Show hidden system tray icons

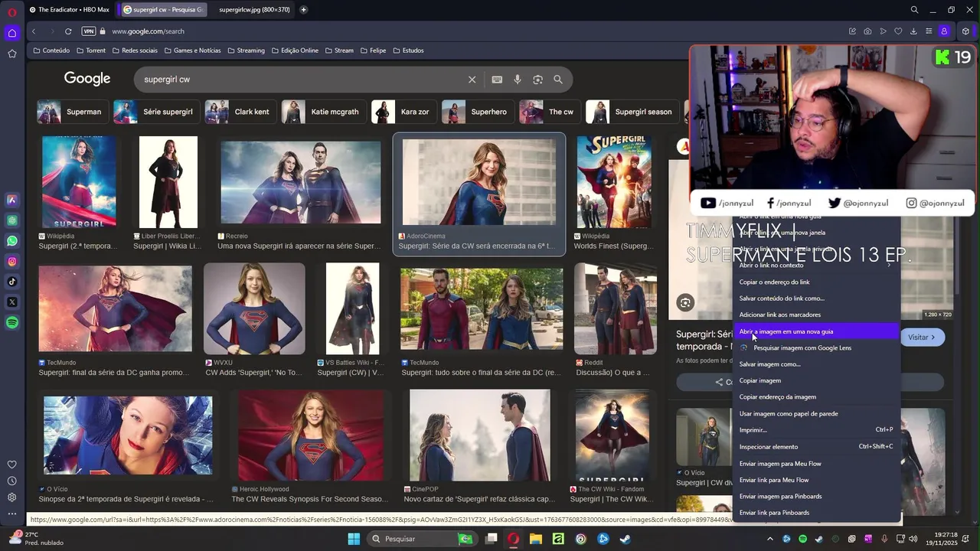click(x=770, y=539)
